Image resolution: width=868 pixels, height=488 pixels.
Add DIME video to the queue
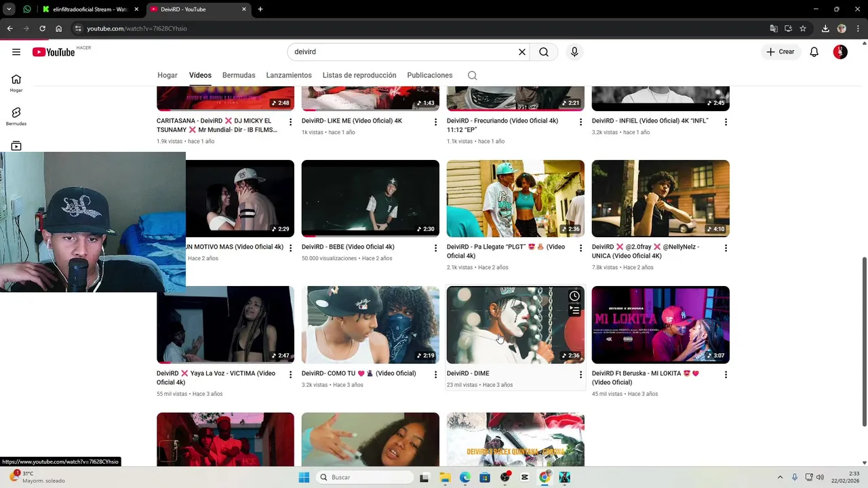(x=574, y=310)
